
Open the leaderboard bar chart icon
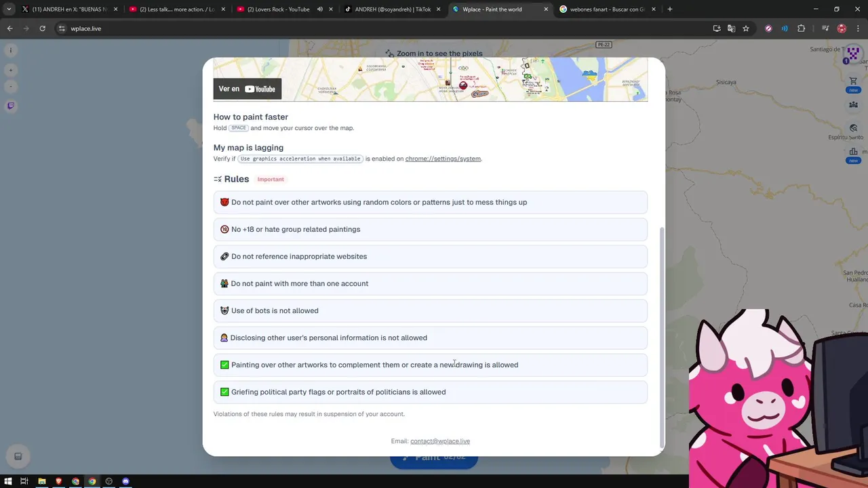pyautogui.click(x=853, y=152)
